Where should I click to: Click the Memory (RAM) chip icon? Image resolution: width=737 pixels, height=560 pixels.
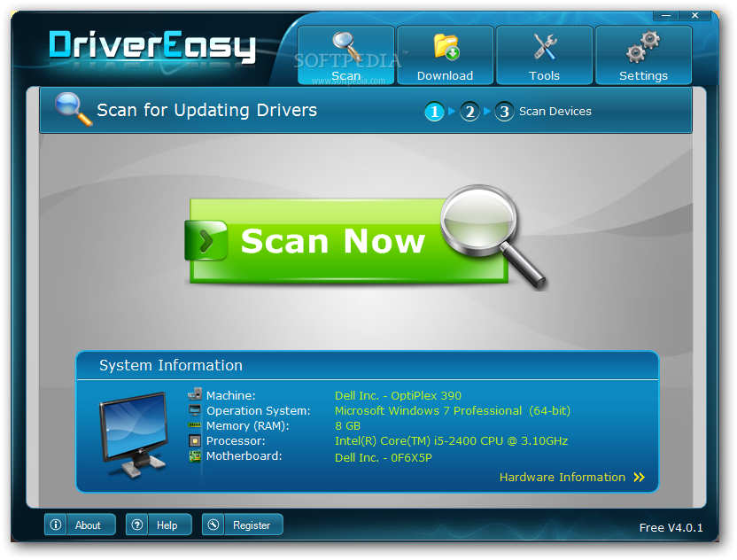tap(195, 425)
